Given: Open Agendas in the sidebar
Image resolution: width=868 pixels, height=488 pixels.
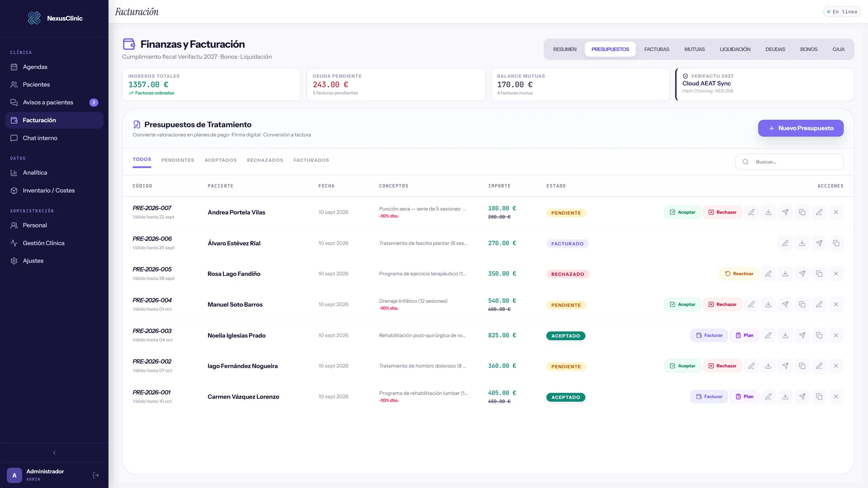Looking at the screenshot, I should (54, 67).
